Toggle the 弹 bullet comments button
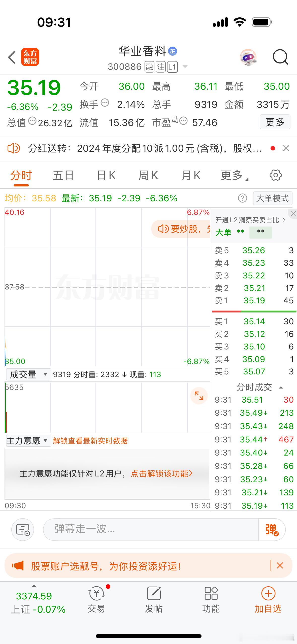This screenshot has width=297, height=644. point(272,529)
